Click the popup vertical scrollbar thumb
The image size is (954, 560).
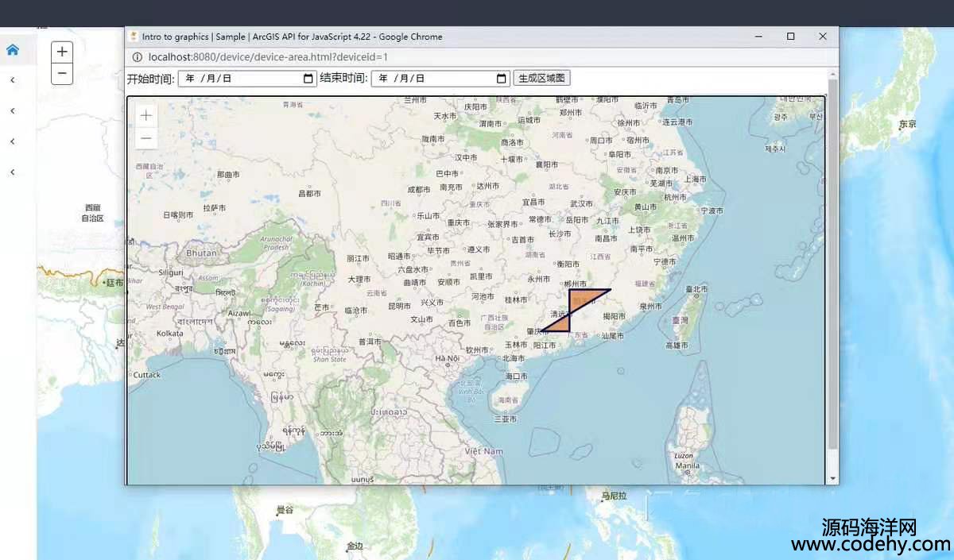click(833, 262)
